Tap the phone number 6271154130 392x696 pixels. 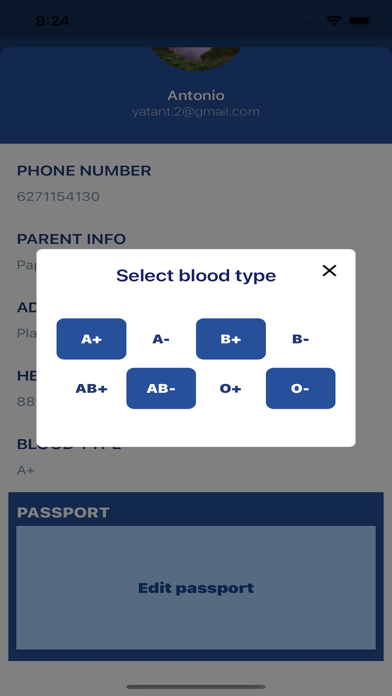coord(58,196)
